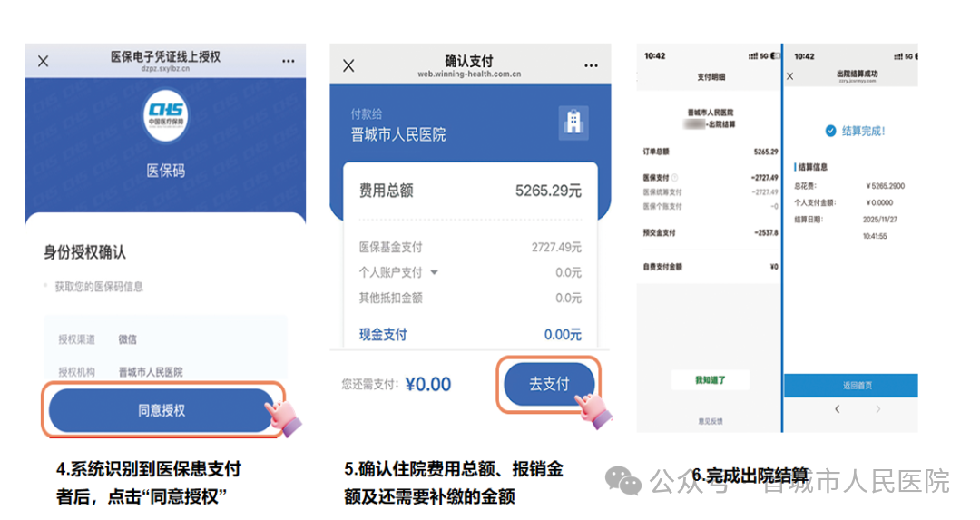This screenshot has height=520, width=980.
Task: Go back with the left chevron below 返回首页
Action: point(837,408)
